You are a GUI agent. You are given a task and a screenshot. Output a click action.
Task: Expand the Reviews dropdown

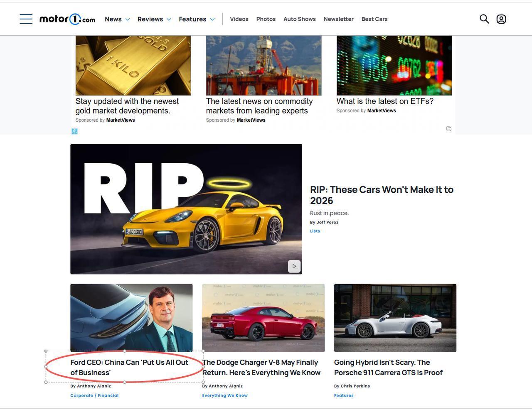pyautogui.click(x=154, y=19)
